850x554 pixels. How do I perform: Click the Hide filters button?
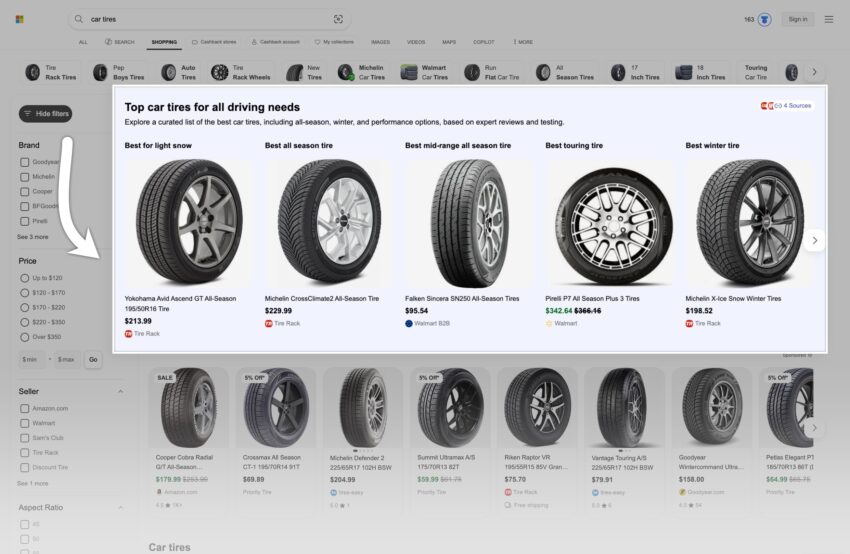point(46,114)
